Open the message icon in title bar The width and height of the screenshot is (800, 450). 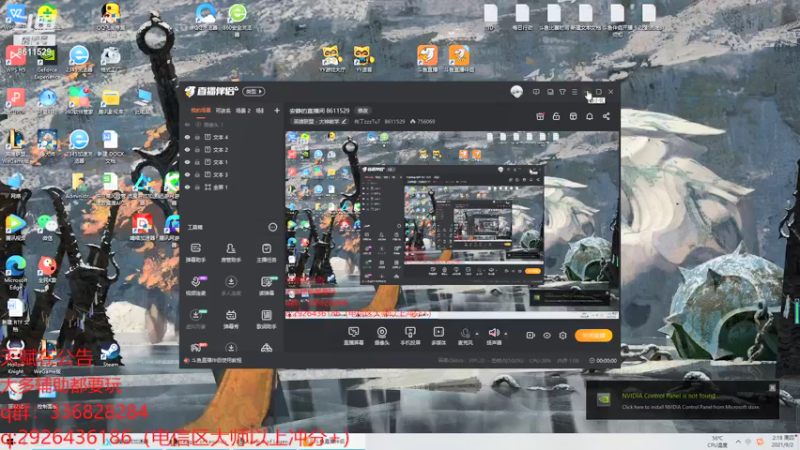click(536, 92)
